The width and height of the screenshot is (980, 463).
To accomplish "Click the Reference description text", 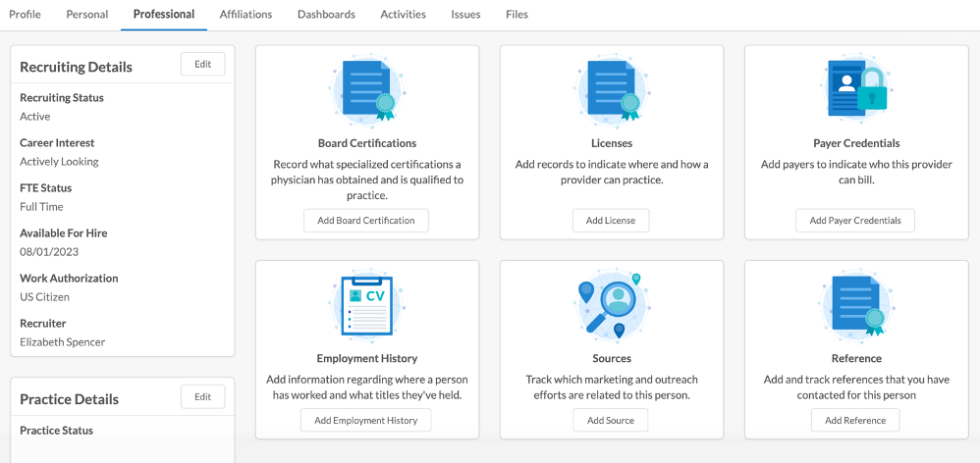I will tap(856, 386).
